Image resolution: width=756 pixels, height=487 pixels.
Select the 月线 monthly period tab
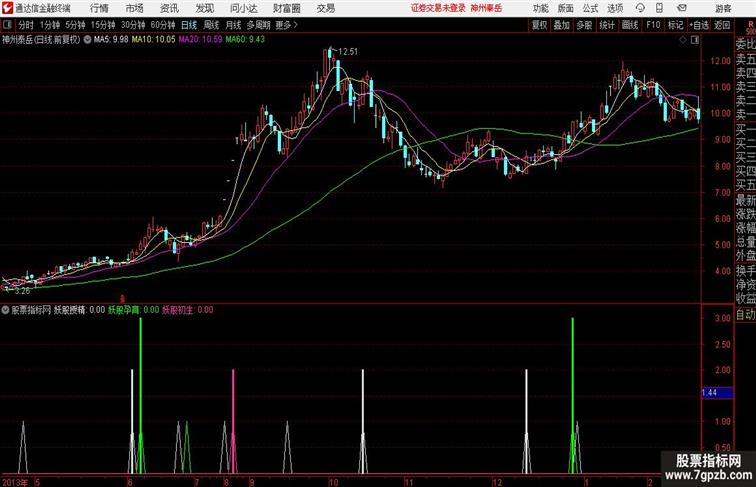(233, 25)
